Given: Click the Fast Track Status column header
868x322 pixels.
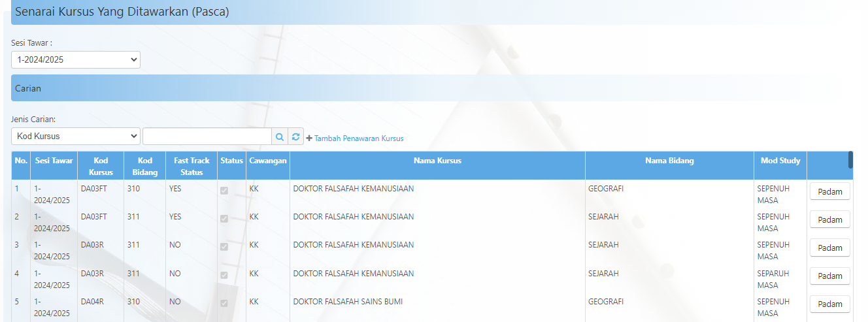Looking at the screenshot, I should point(192,166).
